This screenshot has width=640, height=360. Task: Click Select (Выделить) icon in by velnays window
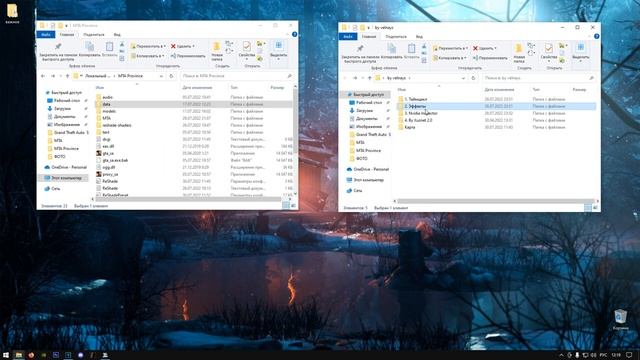580,51
